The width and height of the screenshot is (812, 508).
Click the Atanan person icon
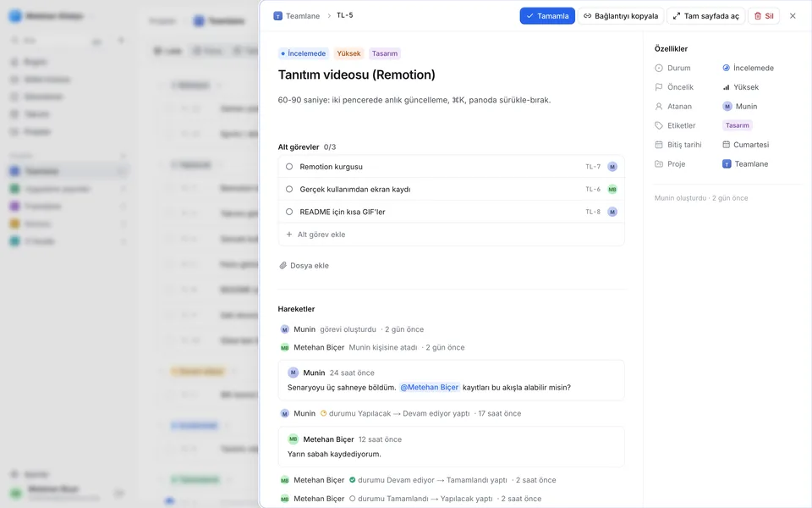659,107
